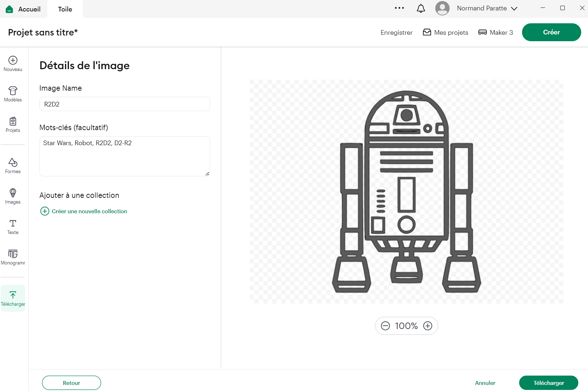Open the Monogram tool
The image size is (588, 391).
(13, 254)
